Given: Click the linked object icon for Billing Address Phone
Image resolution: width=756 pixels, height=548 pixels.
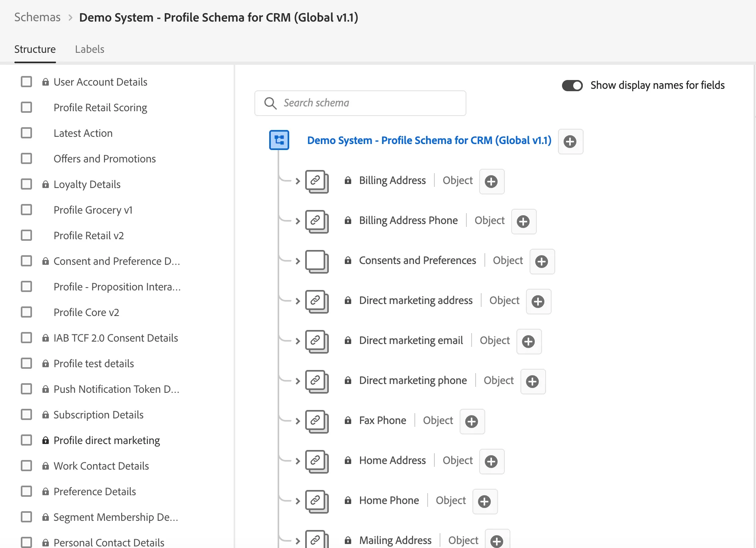Looking at the screenshot, I should 317,221.
